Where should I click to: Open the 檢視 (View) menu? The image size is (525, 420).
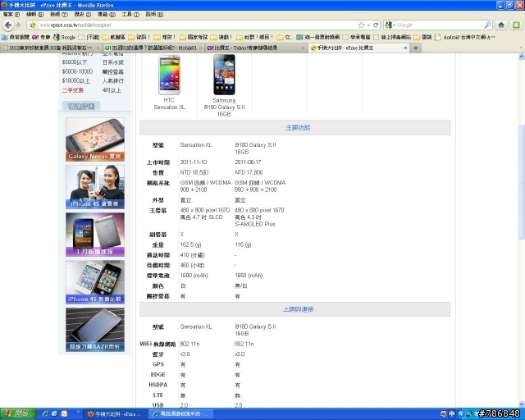pos(59,14)
